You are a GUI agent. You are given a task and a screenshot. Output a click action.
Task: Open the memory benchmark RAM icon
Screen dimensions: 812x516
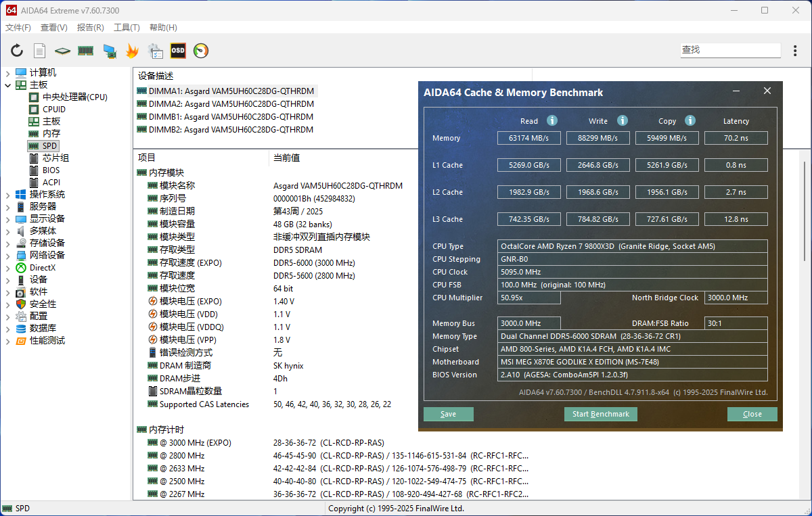coord(85,51)
